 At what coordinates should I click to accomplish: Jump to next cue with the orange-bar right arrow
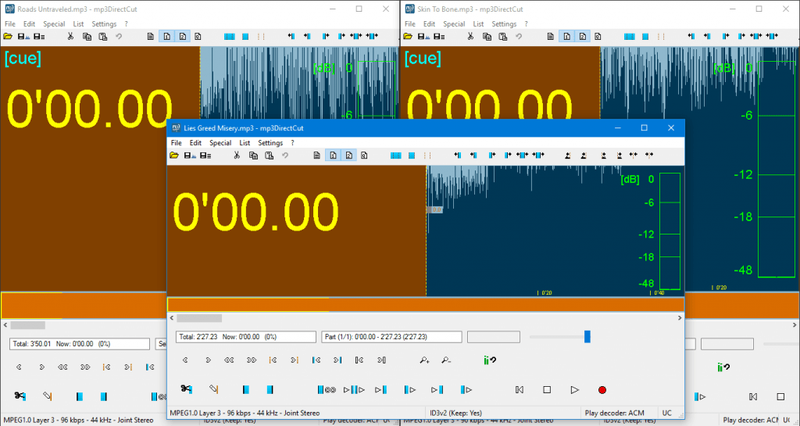pos(294,360)
